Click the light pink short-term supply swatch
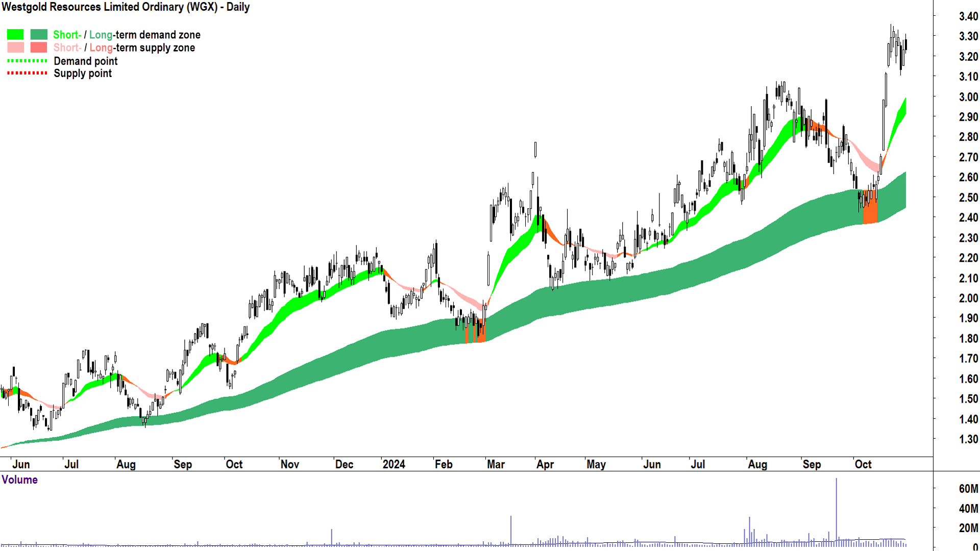 click(x=15, y=47)
